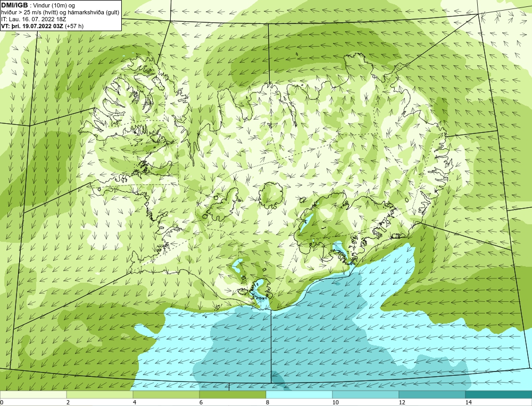
Task: Click the legend scale value '4'
Action: (x=135, y=402)
